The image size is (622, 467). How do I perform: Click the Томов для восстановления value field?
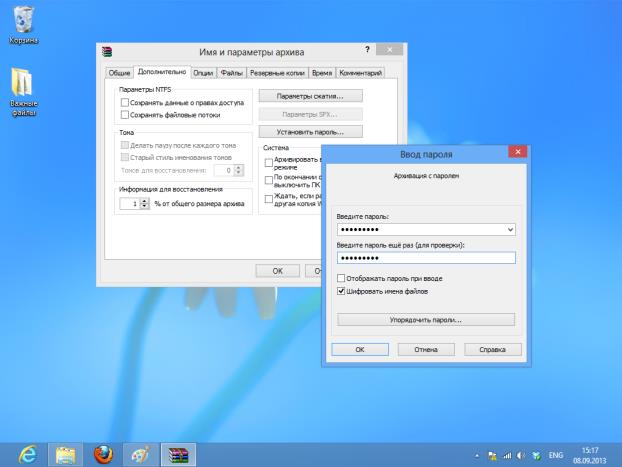[224, 171]
